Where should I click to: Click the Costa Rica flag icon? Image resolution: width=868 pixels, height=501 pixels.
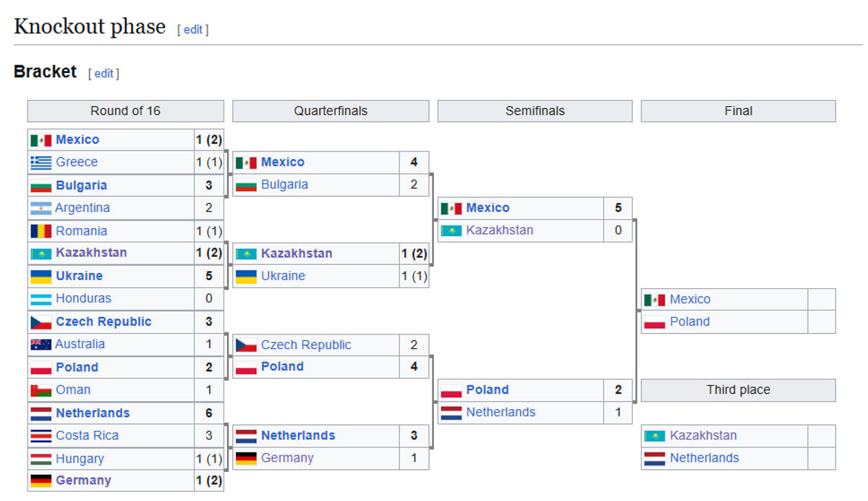pos(41,436)
